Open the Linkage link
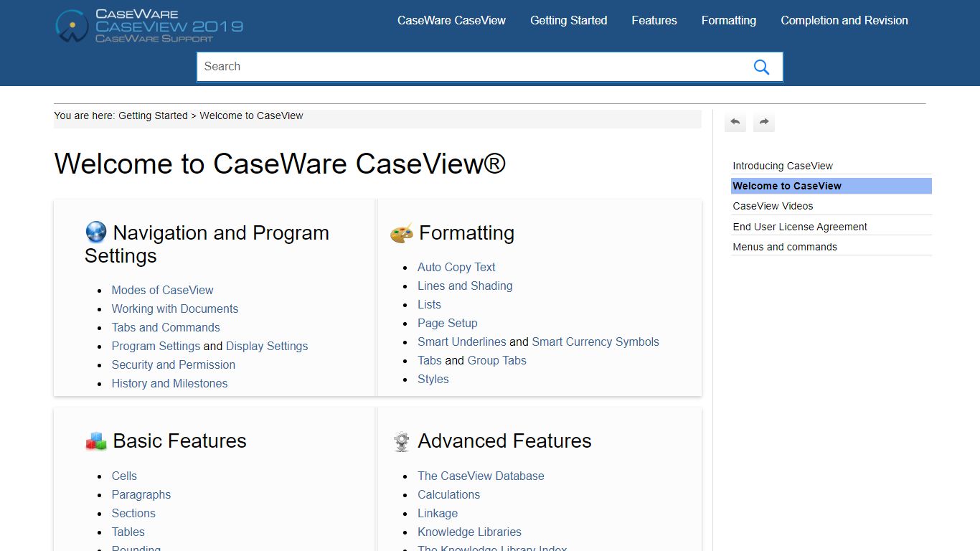Screen dimensions: 980x551 pyautogui.click(x=438, y=513)
